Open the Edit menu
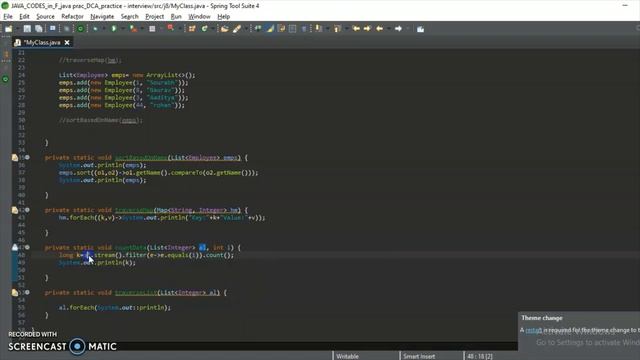Image resolution: width=640 pixels, height=360 pixels. coord(24,17)
